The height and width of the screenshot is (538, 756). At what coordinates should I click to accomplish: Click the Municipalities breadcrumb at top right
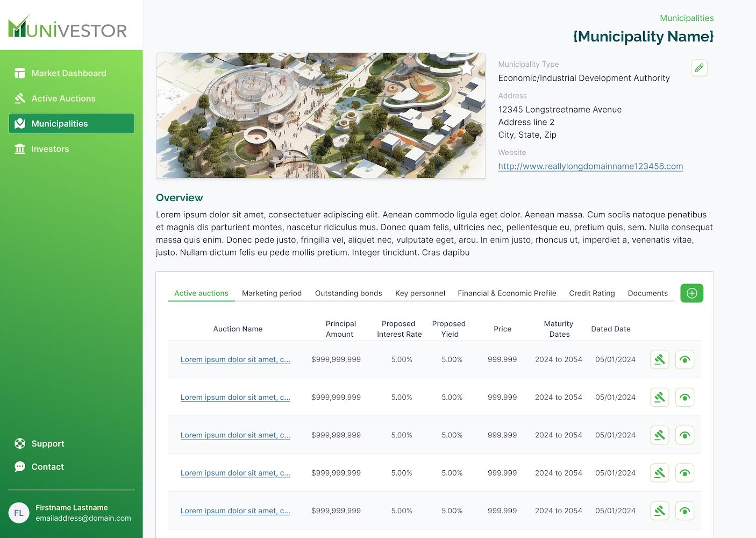point(686,18)
